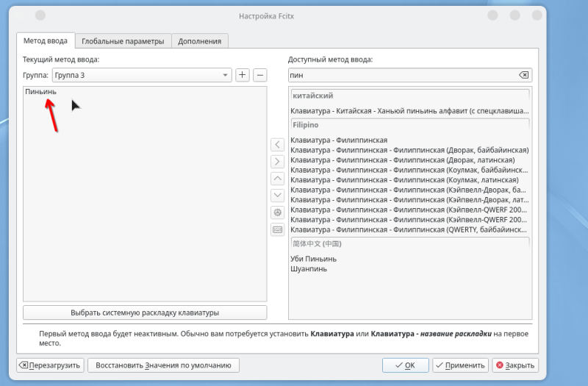Image resolution: width=588 pixels, height=386 pixels.
Task: Select Филиппинская (Коулмак, латинская) entry
Action: point(410,179)
